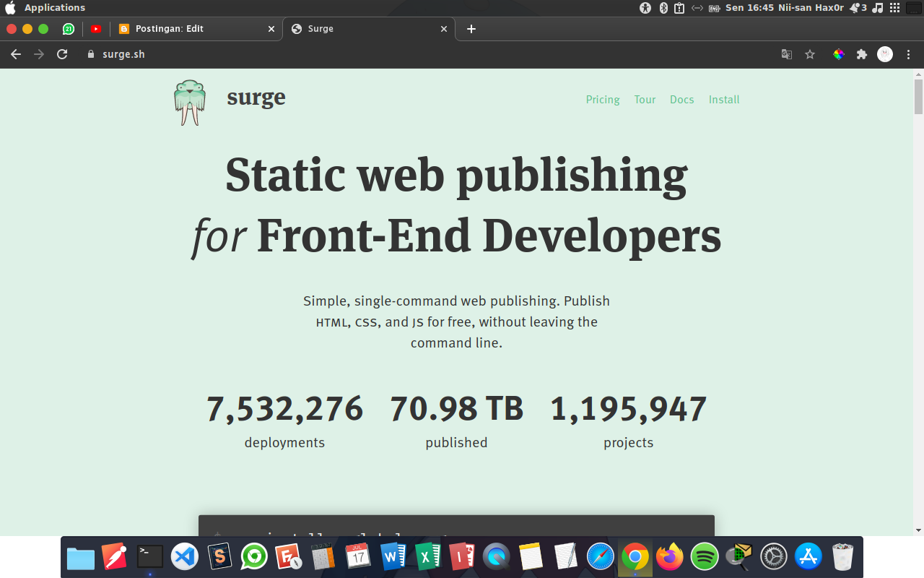Reload the surge.sh page
The width and height of the screenshot is (924, 578).
(x=62, y=54)
